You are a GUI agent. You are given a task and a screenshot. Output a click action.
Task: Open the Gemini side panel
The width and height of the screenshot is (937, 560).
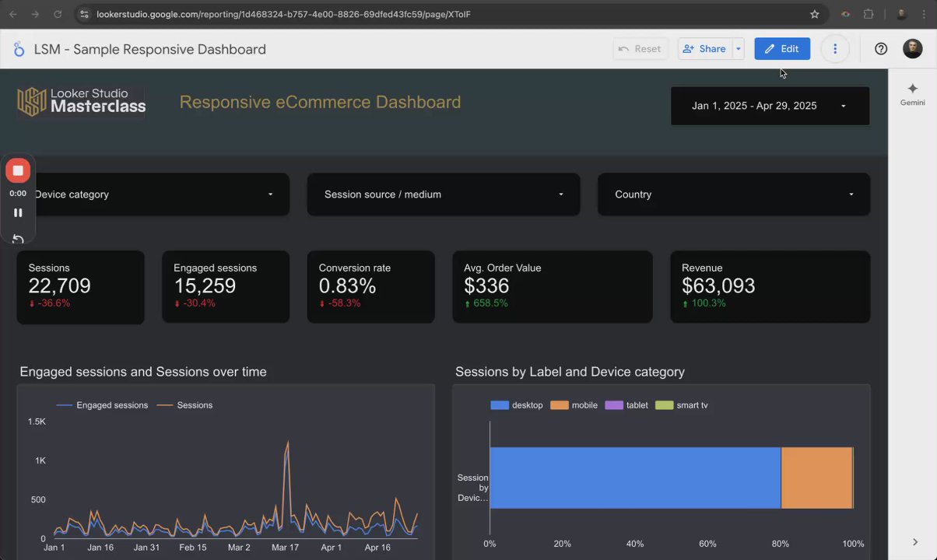pyautogui.click(x=912, y=94)
